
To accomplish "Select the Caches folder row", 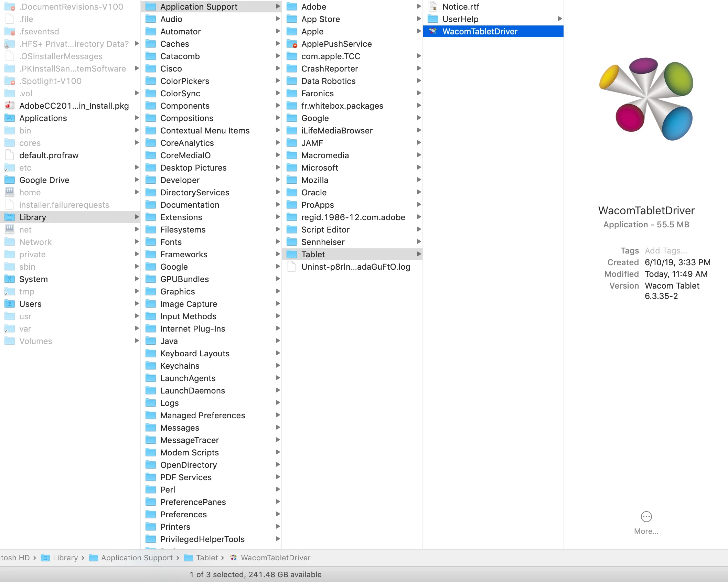I will pyautogui.click(x=211, y=44).
